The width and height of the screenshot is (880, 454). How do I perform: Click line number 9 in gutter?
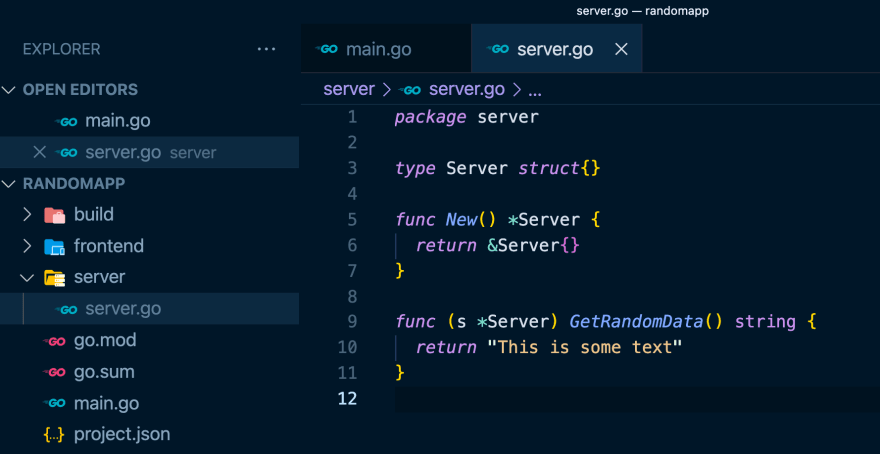tap(352, 322)
